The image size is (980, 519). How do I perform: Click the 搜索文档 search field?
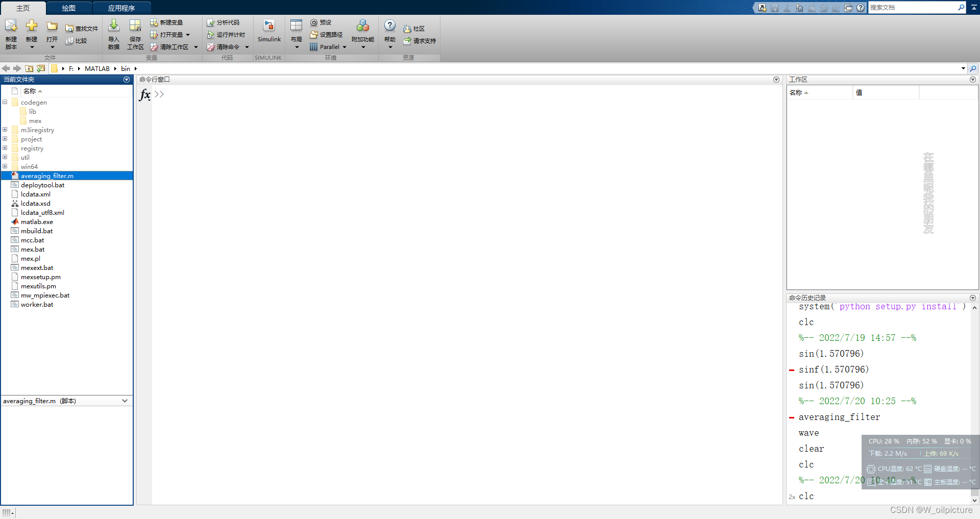tap(913, 8)
